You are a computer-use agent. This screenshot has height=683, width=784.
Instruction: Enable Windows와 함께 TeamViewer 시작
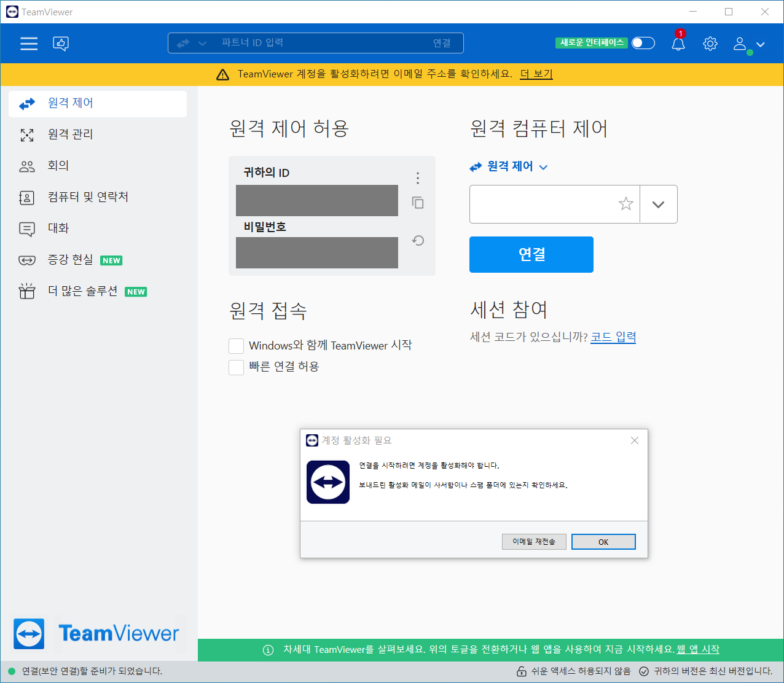236,345
